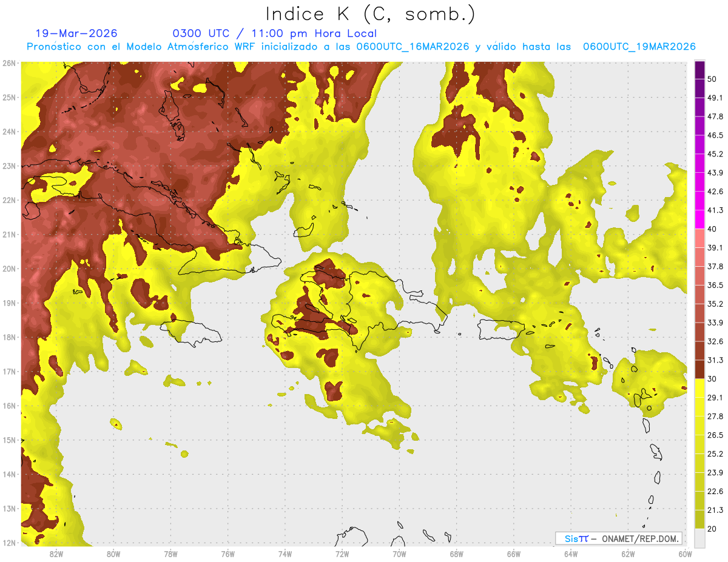This screenshot has height=562, width=728.
Task: Click the color scale label '31.3'
Action: coord(715,360)
